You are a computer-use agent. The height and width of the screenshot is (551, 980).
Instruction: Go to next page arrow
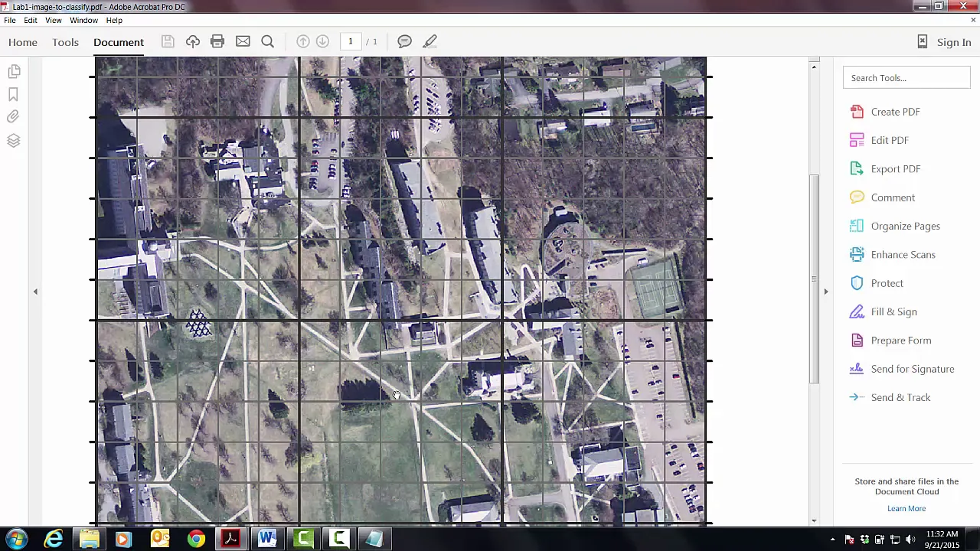tap(322, 41)
